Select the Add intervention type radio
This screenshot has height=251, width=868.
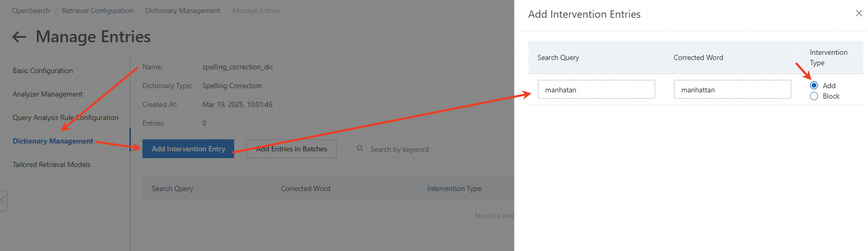click(814, 86)
